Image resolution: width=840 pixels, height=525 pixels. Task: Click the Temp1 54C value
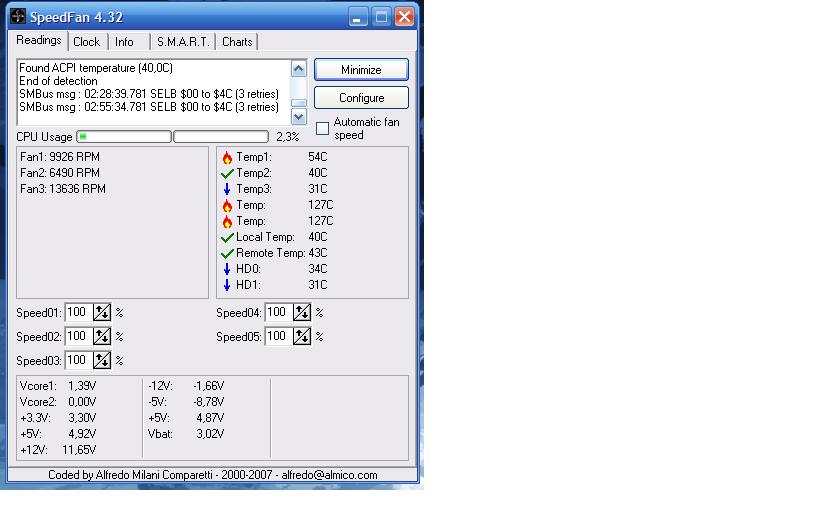[318, 157]
